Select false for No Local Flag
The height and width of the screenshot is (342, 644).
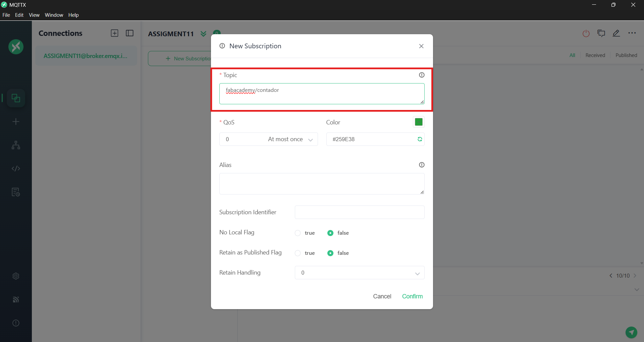click(330, 233)
